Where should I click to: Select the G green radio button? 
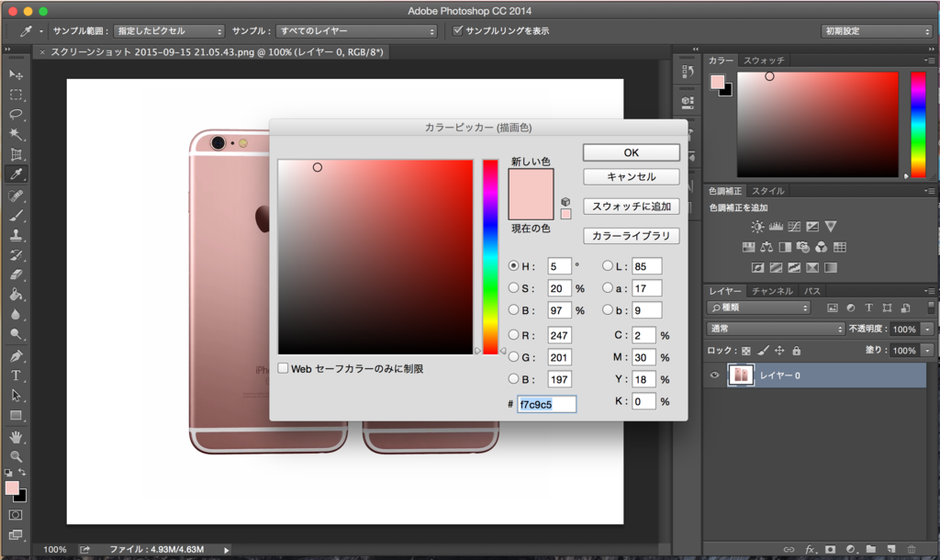click(x=513, y=357)
